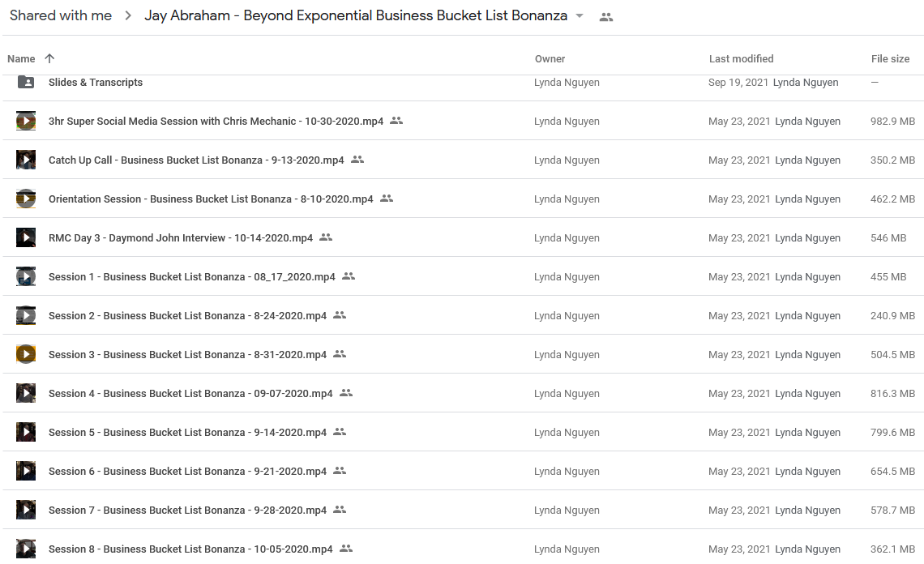Image resolution: width=924 pixels, height=564 pixels.
Task: Click video icon for Session 1 file
Action: point(26,276)
